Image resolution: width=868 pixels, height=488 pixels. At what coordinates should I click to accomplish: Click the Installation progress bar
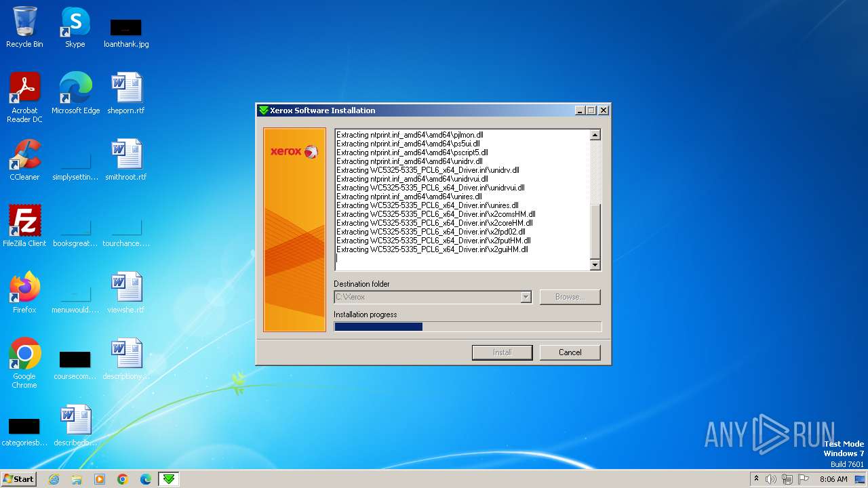468,327
